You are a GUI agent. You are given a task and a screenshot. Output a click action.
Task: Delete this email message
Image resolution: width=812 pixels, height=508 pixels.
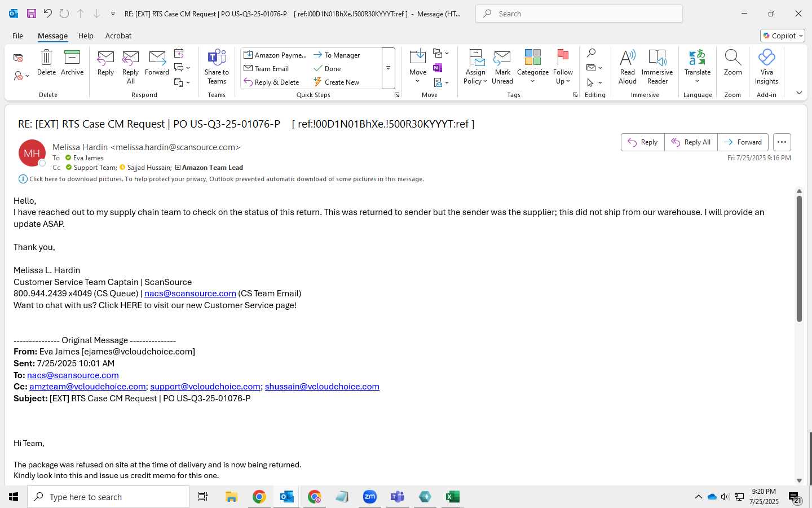[x=46, y=63]
